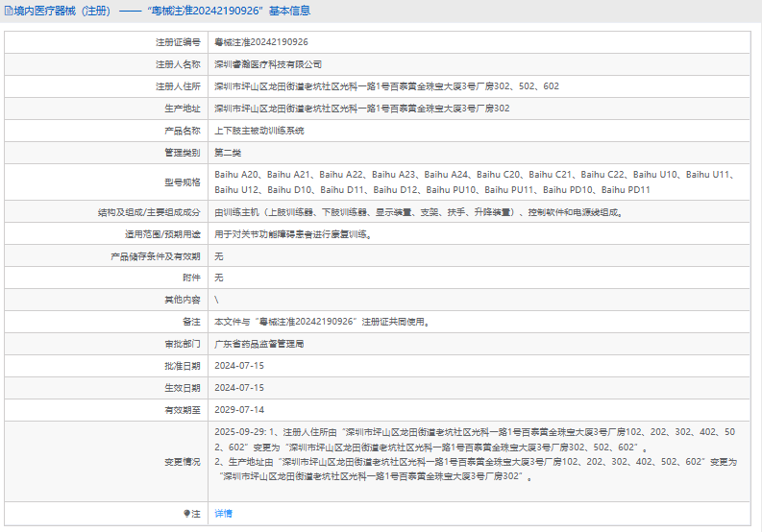
Task: Click the 注册证编号 label
Action: [178, 42]
